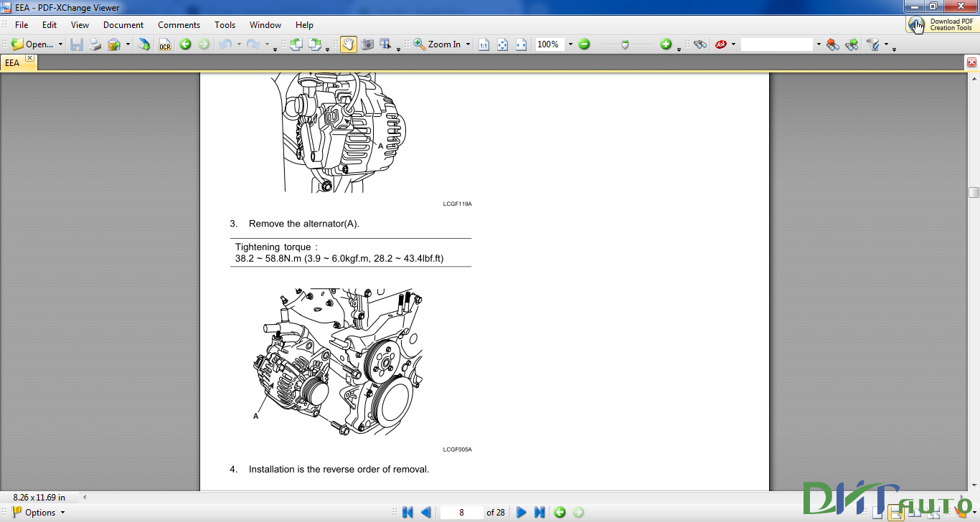Jump to the last page
This screenshot has width=980, height=522.
coord(540,512)
